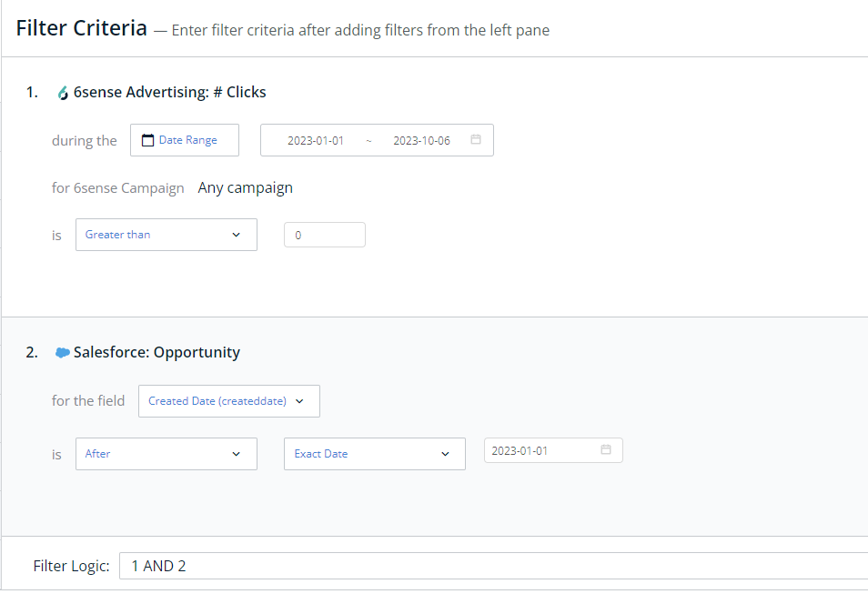
Task: Click the calendar icon on Date Range button
Action: 147,140
